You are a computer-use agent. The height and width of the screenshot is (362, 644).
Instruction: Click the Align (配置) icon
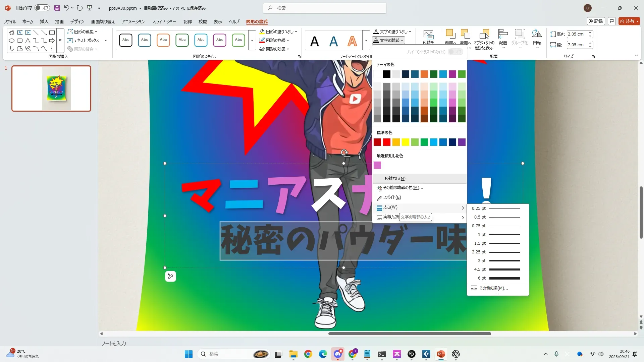click(503, 34)
